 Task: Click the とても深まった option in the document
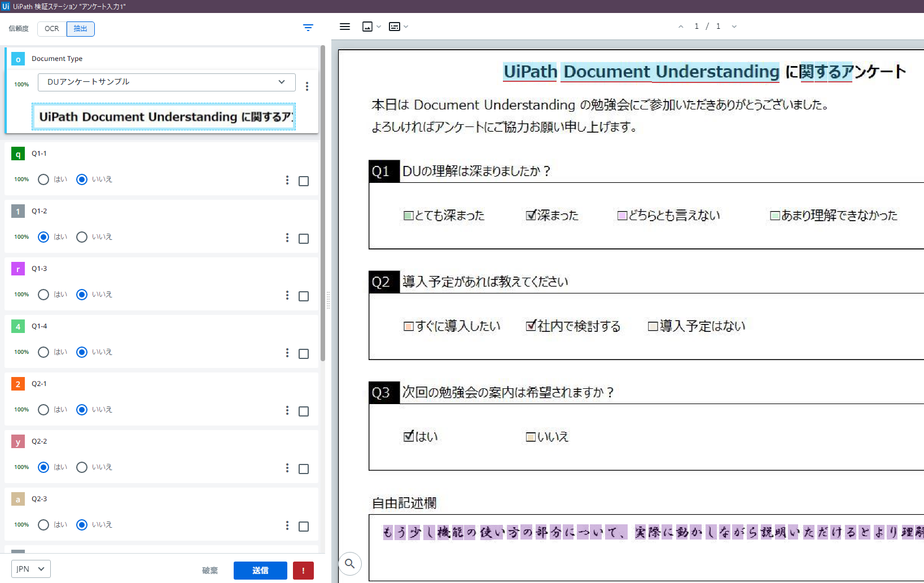coord(444,216)
